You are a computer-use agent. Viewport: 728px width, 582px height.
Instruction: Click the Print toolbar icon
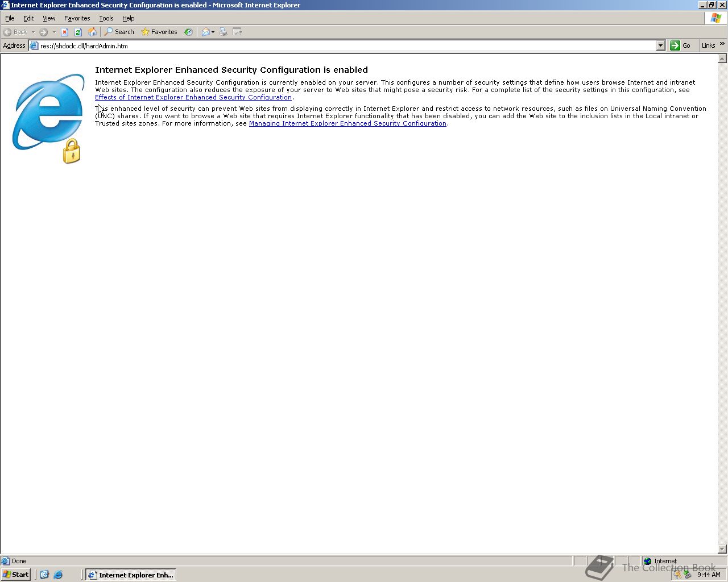[224, 32]
